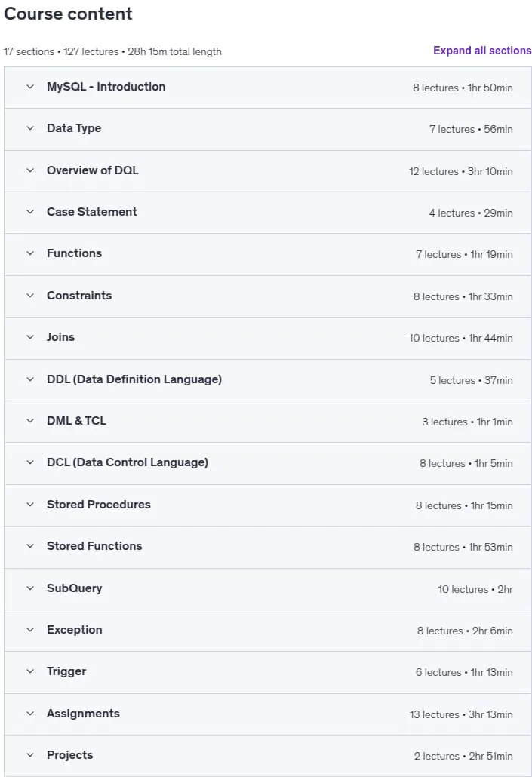Click the chevron next to DML & TCL
Viewport: 532px width, 777px height.
tap(30, 421)
